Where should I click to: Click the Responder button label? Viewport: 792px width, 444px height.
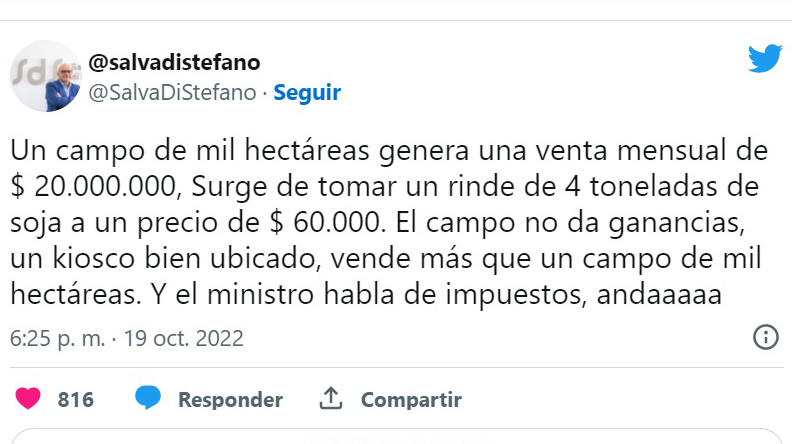[x=230, y=400]
